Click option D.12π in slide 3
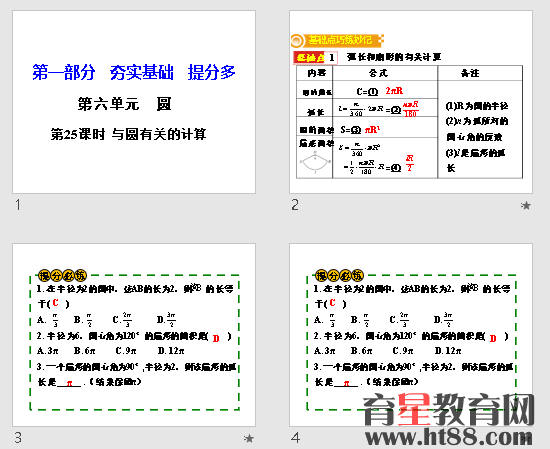 click(x=171, y=351)
